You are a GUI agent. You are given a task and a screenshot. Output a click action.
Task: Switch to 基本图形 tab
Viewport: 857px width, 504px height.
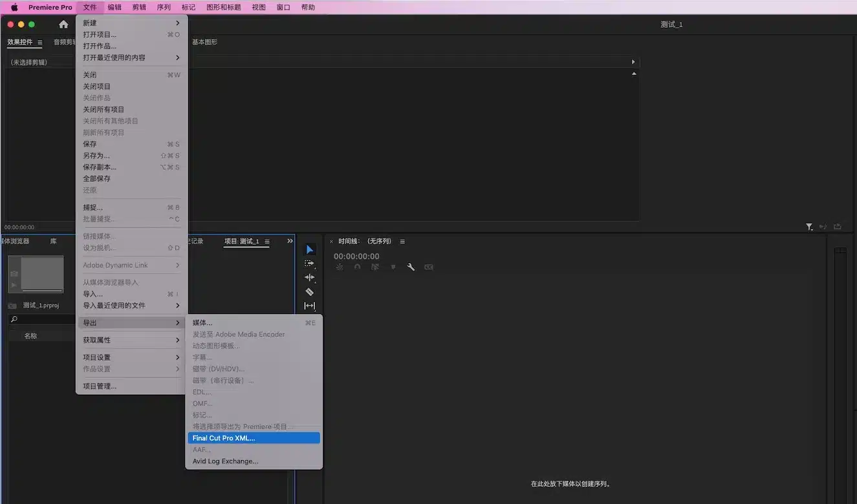(204, 42)
